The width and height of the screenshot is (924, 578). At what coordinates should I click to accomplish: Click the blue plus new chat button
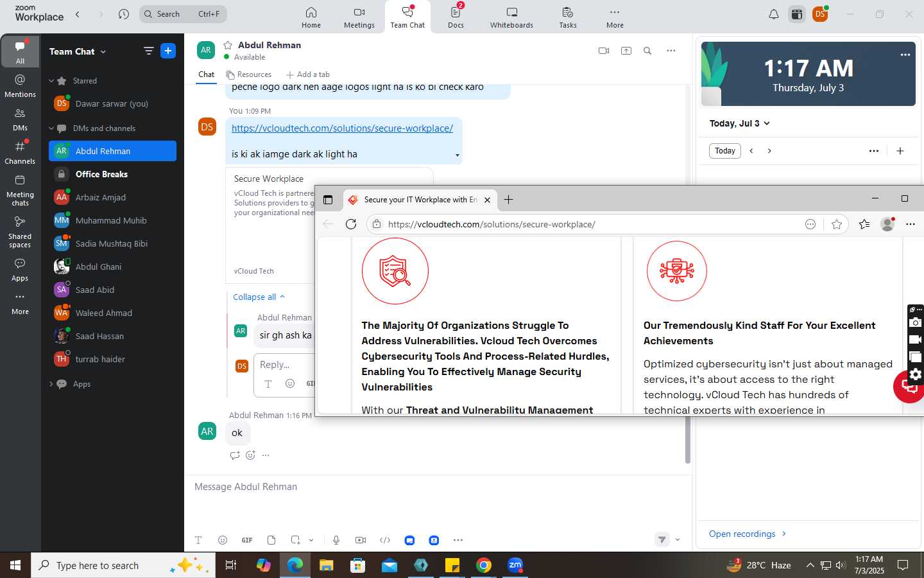(x=168, y=51)
